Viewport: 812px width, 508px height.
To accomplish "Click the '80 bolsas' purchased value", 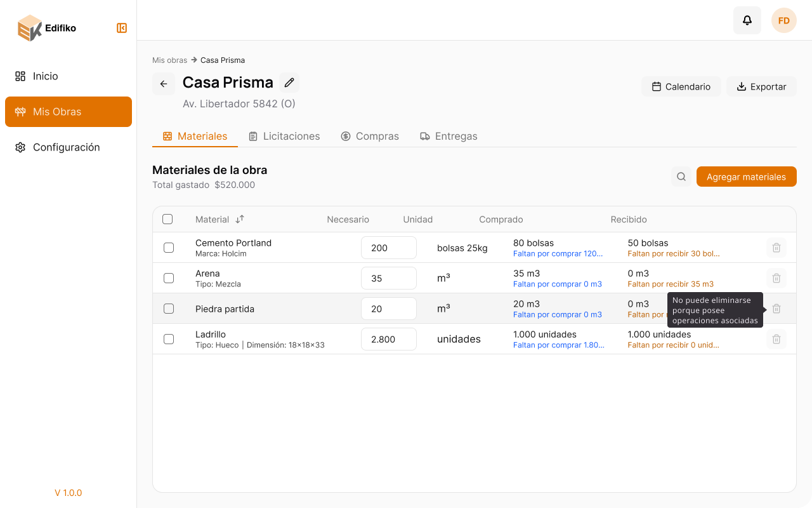I will pyautogui.click(x=534, y=243).
